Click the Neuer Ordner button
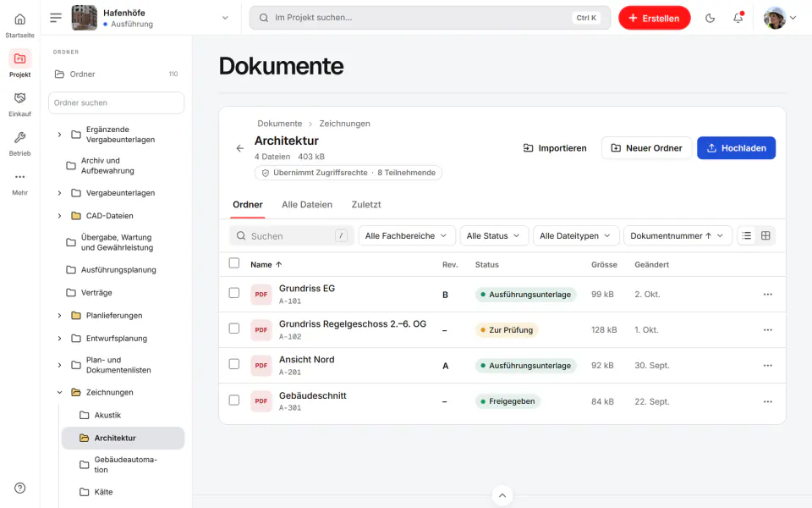 tap(646, 148)
